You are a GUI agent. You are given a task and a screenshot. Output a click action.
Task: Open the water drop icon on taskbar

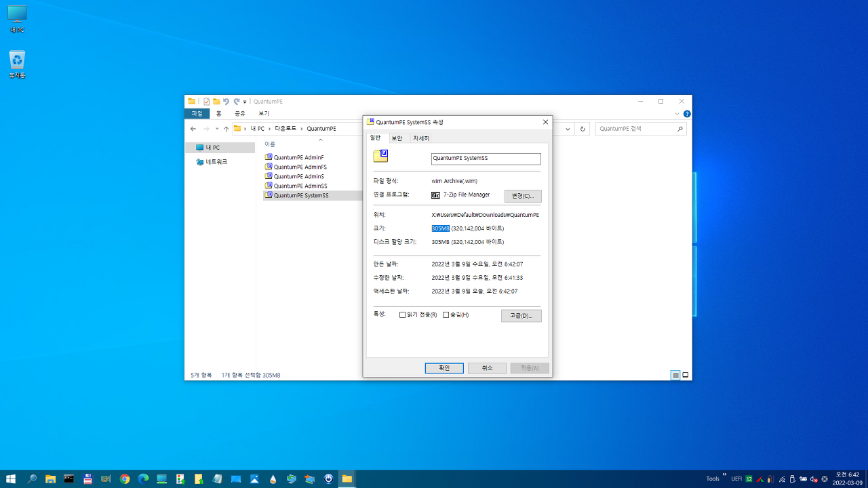coord(273,479)
